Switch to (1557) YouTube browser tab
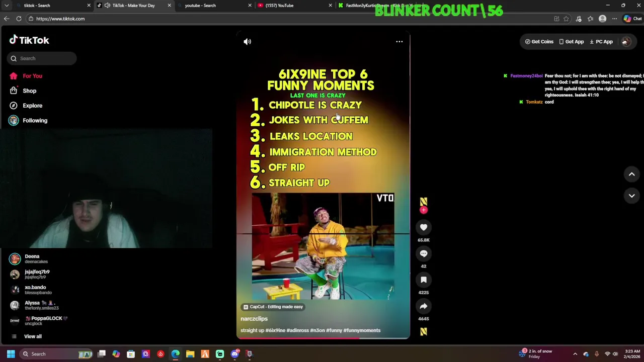The width and height of the screenshot is (644, 362). (294, 6)
